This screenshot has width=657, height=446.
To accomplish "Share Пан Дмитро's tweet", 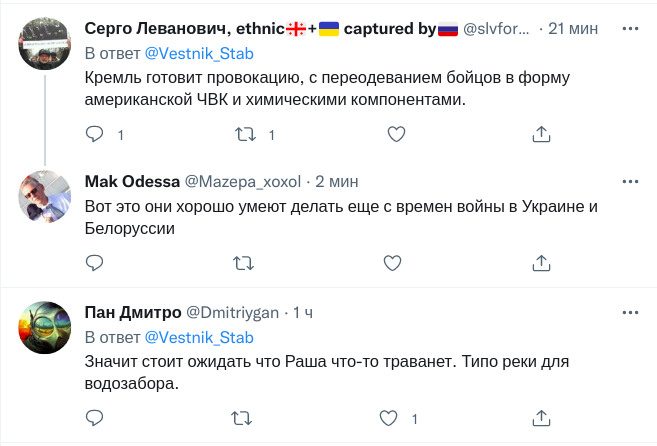I will tap(541, 416).
